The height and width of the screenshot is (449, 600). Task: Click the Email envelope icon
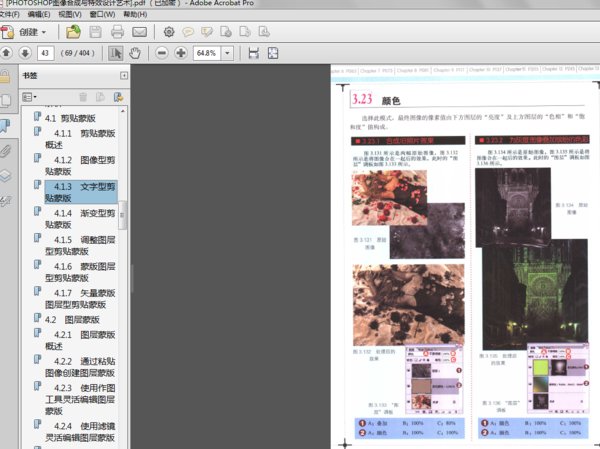pos(139,32)
